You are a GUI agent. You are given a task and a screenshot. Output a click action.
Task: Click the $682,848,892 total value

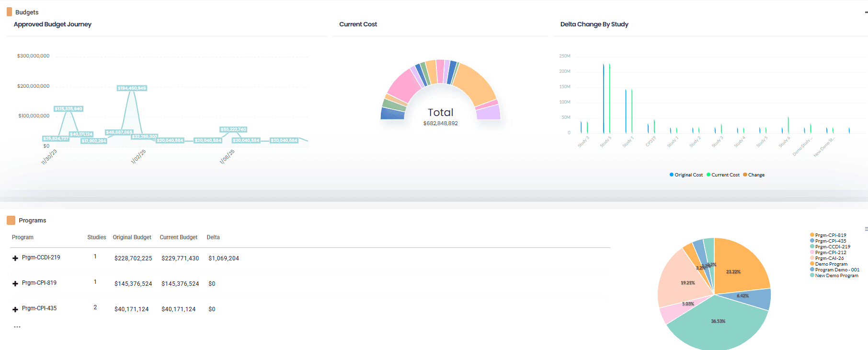pyautogui.click(x=441, y=123)
